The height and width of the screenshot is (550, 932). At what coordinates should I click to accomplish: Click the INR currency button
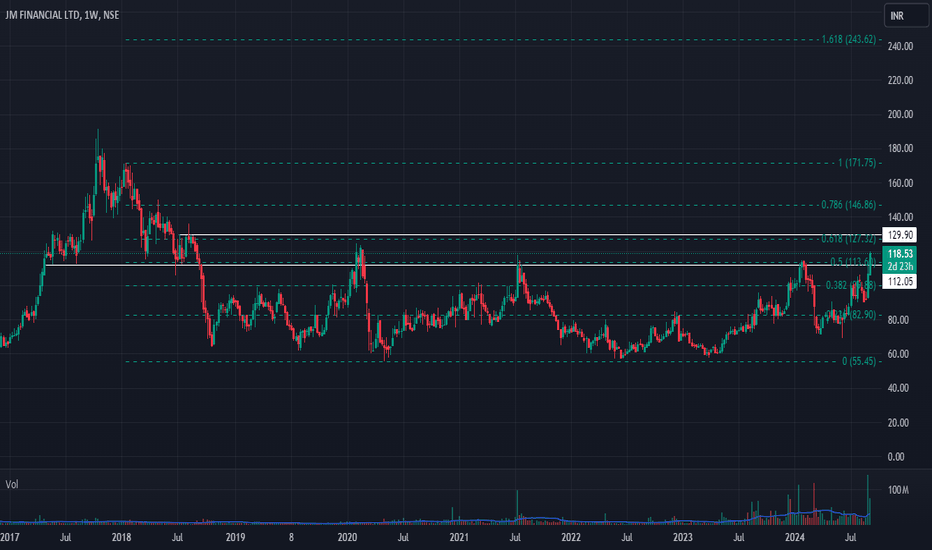906,15
